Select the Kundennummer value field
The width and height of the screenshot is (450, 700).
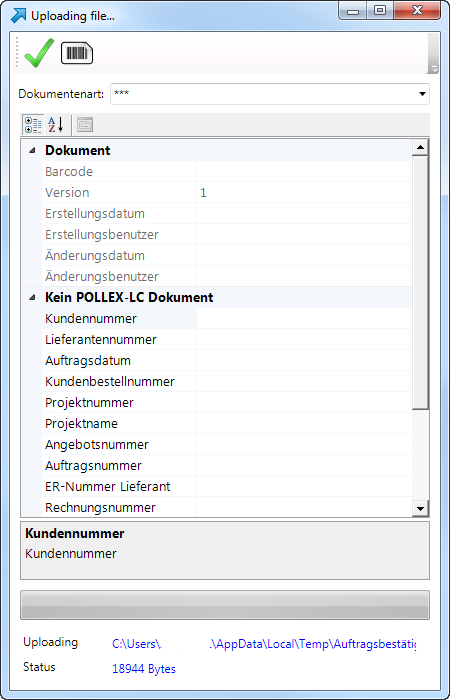pyautogui.click(x=304, y=319)
